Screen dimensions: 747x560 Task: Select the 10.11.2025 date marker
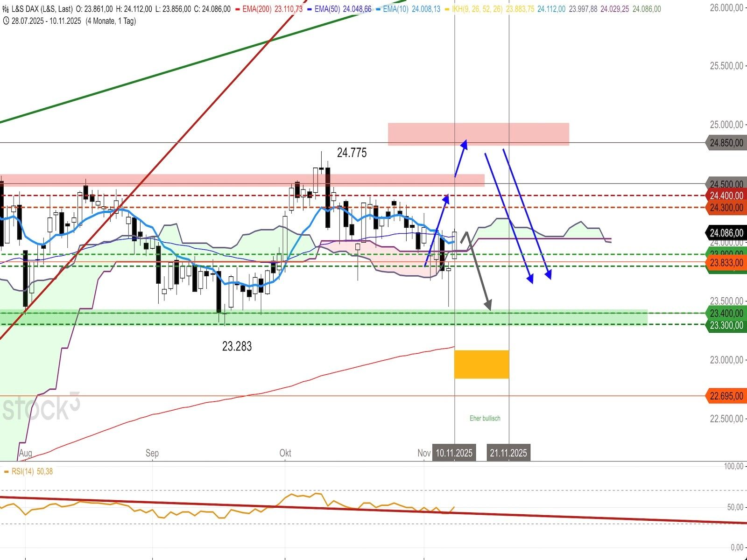[x=454, y=453]
